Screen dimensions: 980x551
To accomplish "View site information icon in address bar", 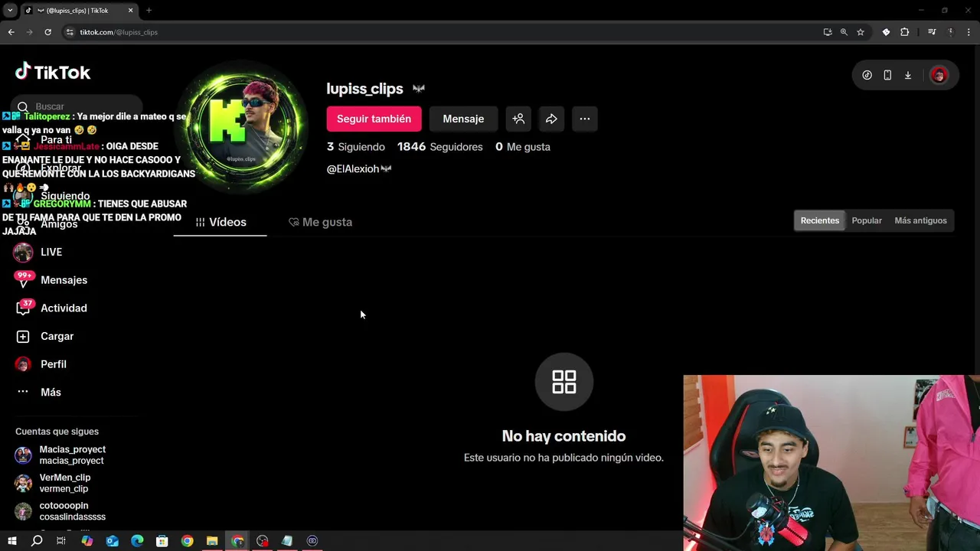I will 70,32.
